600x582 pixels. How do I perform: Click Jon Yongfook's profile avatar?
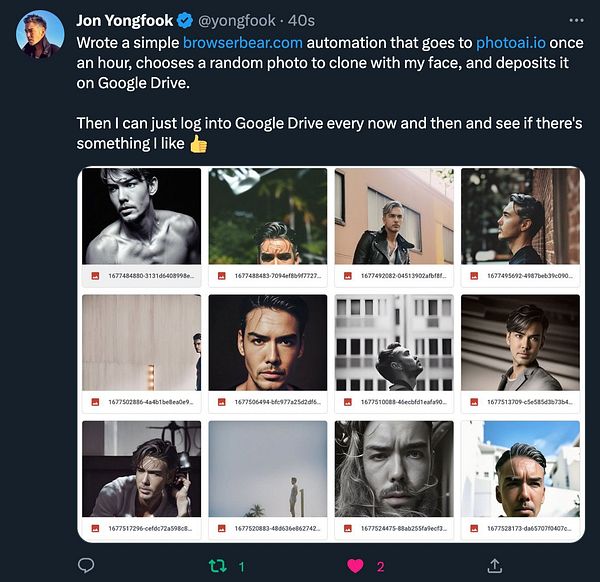click(40, 35)
